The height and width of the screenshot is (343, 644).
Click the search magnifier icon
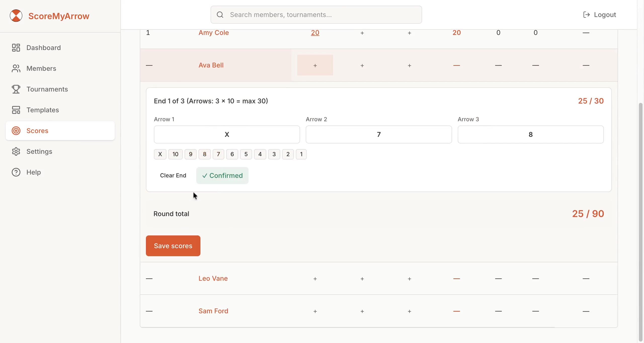point(220,15)
